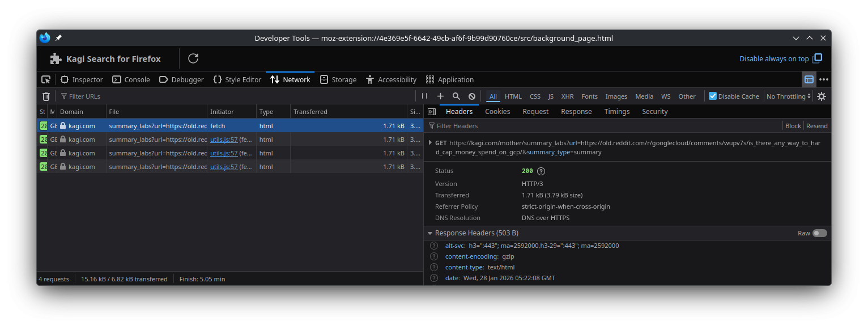
Task: Switch to the Console tab
Action: 131,79
